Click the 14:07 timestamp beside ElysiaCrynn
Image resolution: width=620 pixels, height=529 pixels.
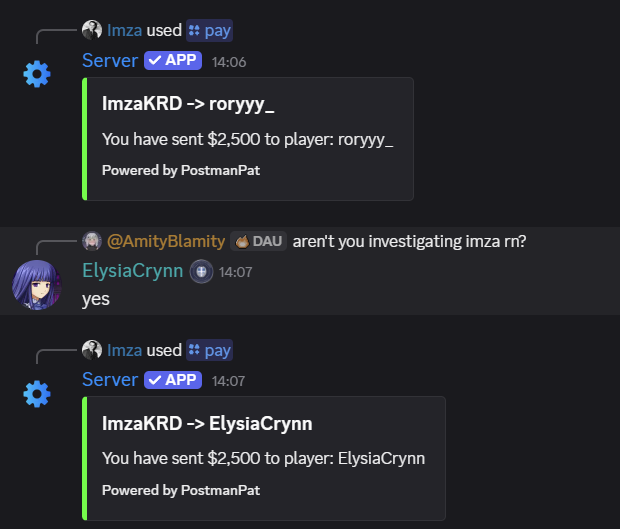tap(233, 272)
